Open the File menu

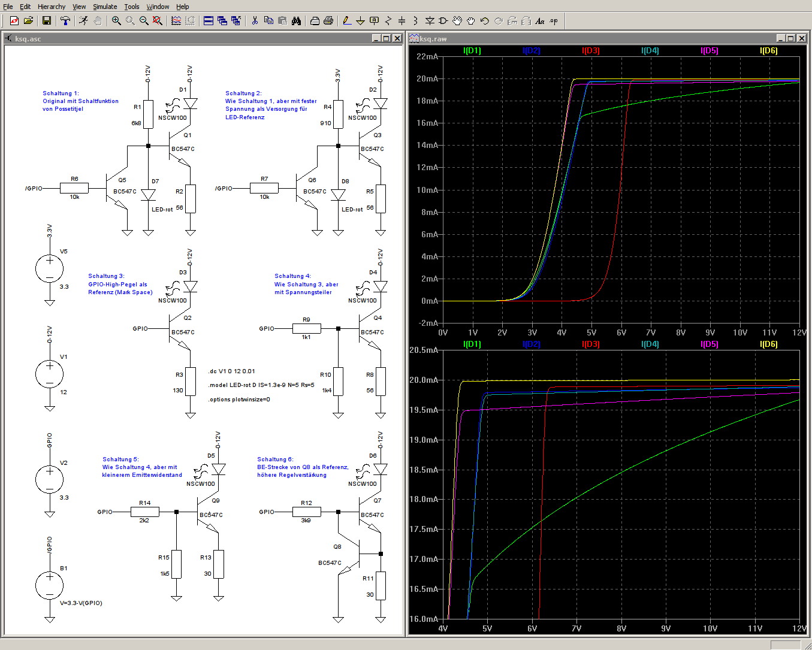(8, 7)
